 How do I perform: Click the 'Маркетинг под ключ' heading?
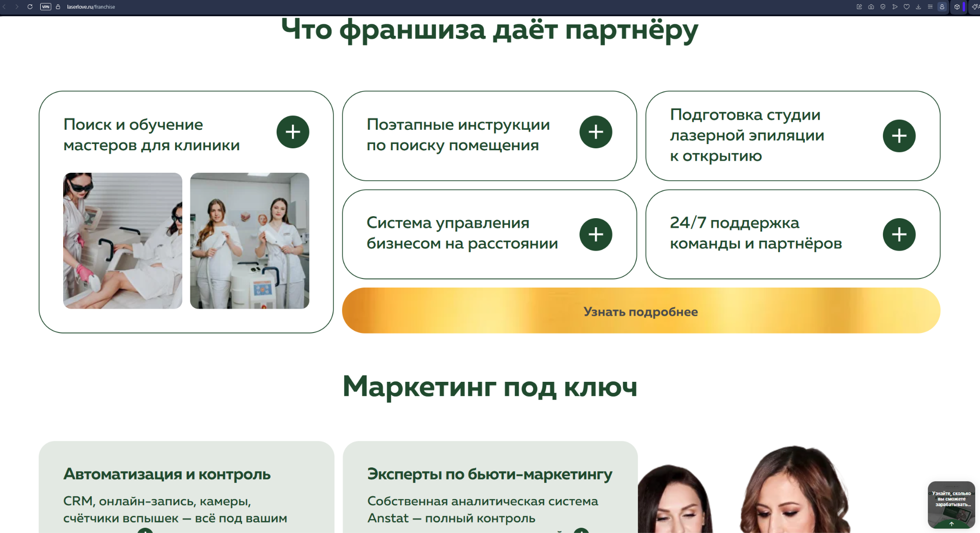tap(490, 386)
